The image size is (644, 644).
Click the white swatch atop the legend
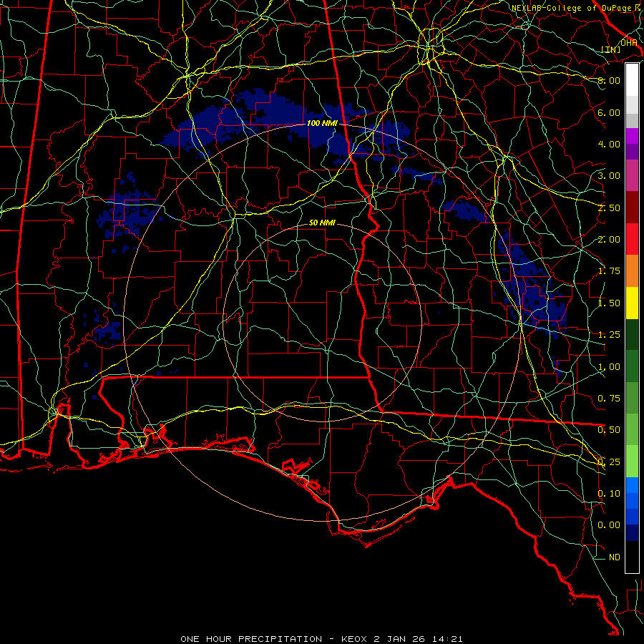632,79
